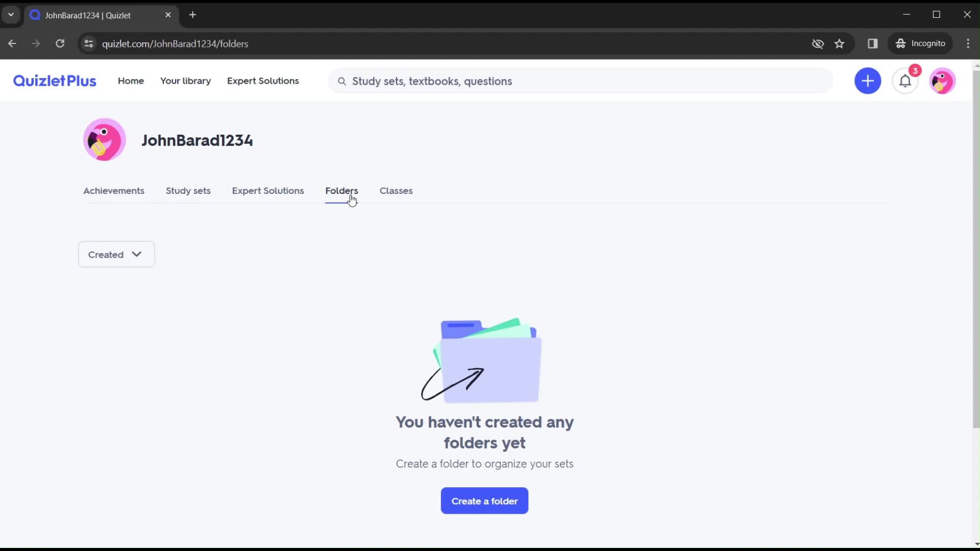The width and height of the screenshot is (980, 551).
Task: Click the Your library menu item
Action: click(x=185, y=81)
